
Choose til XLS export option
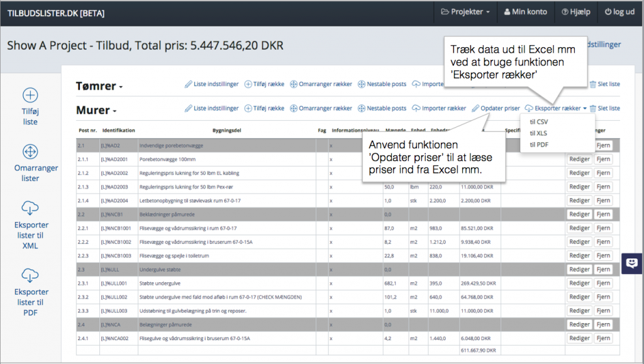click(x=538, y=133)
